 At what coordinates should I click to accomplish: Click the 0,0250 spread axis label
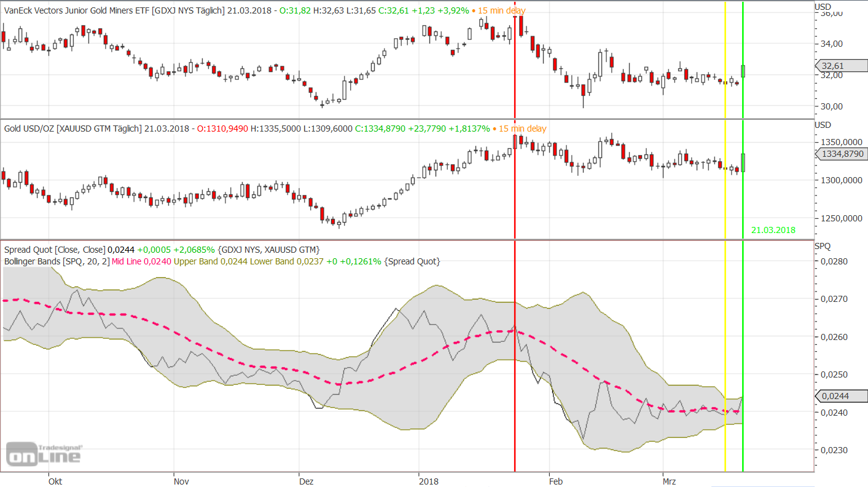(x=833, y=374)
